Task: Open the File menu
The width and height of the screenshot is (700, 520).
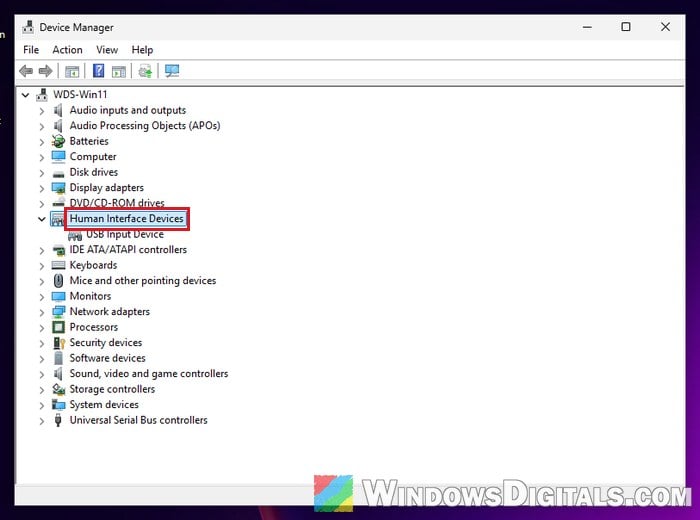Action: [x=31, y=50]
